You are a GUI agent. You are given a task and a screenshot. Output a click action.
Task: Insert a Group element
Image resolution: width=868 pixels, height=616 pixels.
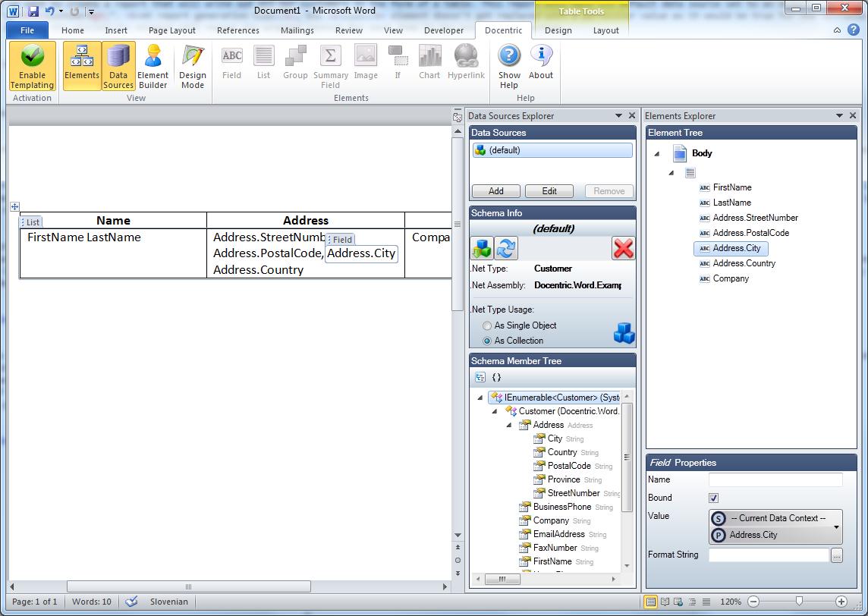295,62
